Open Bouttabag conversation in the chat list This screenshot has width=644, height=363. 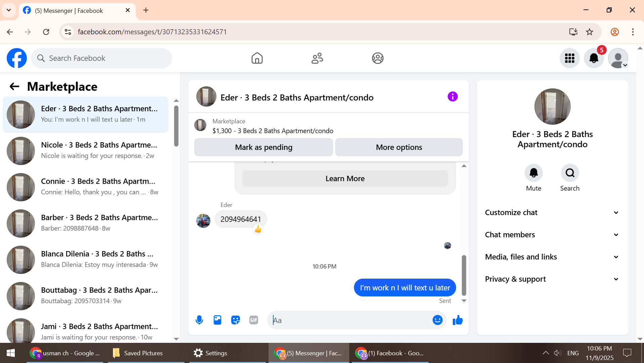point(85,296)
